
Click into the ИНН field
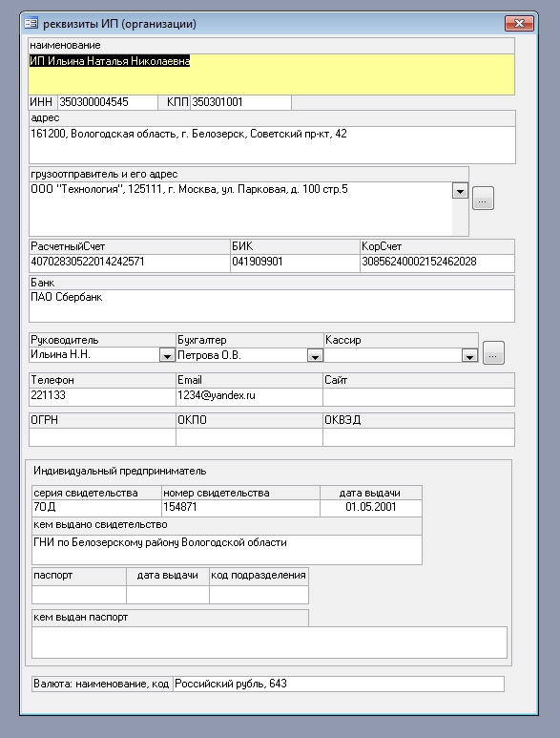[x=108, y=102]
